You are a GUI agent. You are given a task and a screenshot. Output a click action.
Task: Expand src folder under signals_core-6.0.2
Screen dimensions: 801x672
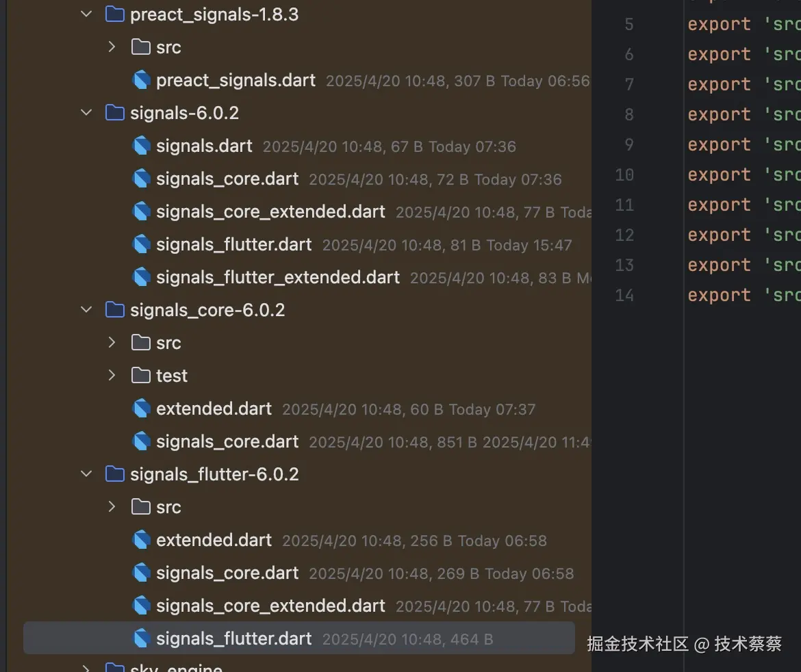pyautogui.click(x=112, y=343)
